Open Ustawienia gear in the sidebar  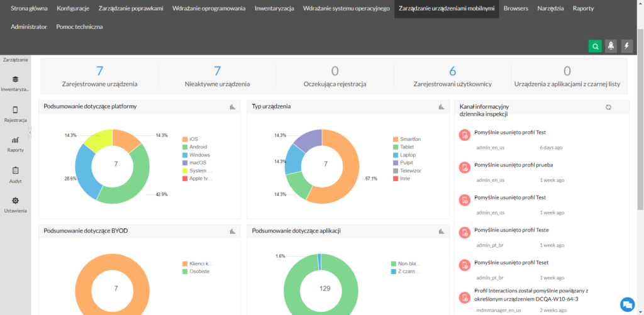point(15,204)
